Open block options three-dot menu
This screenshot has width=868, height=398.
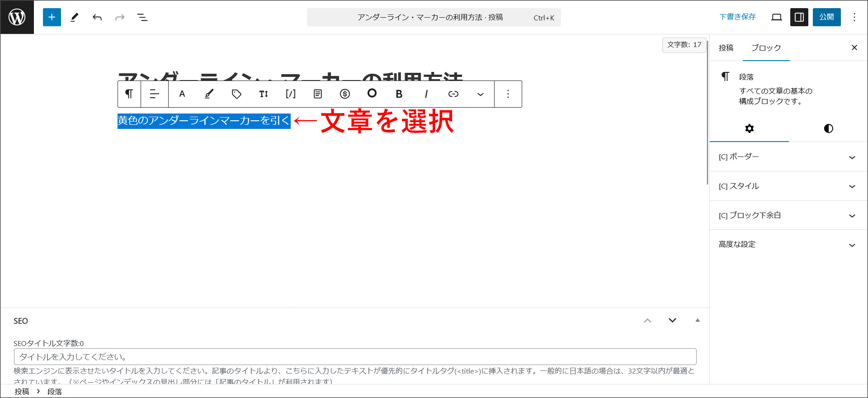click(x=508, y=94)
